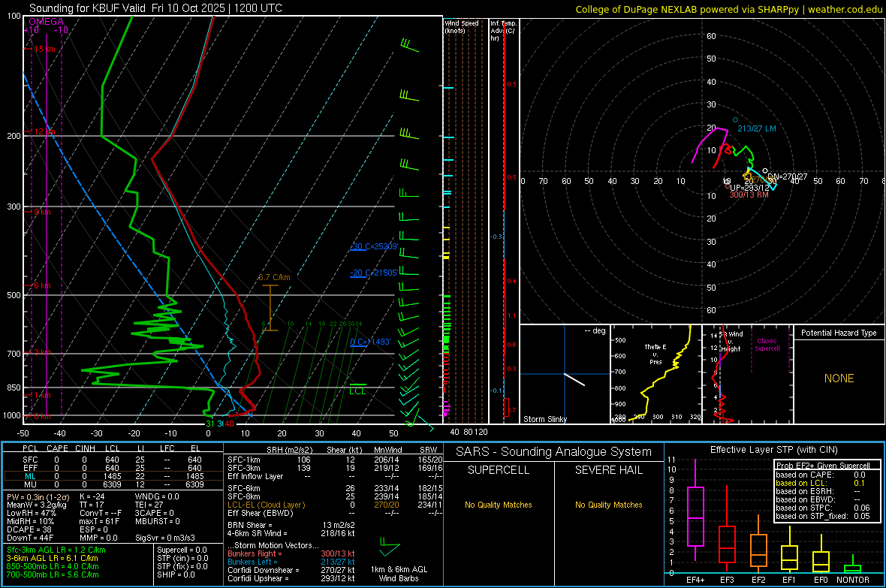Click the 1km & 6km AGL wind barbs glyph
Viewport: 886px width, 588px height.
click(x=390, y=547)
